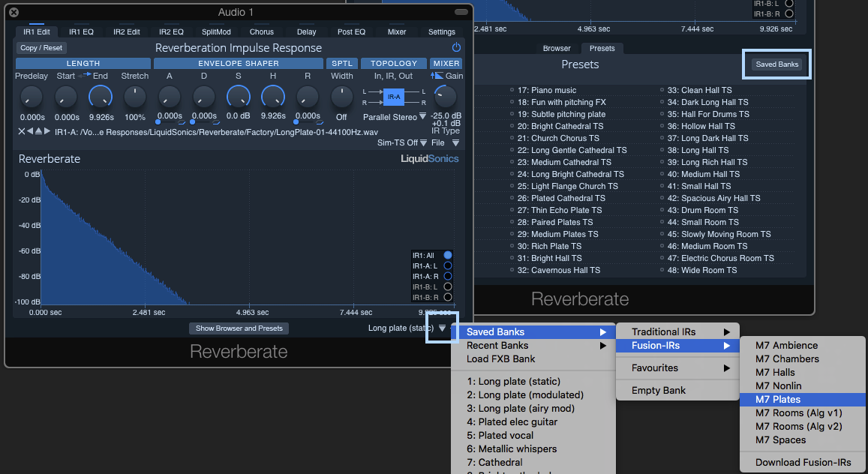The height and width of the screenshot is (474, 868).
Task: Choose M7 Halls from the submenu
Action: point(803,372)
